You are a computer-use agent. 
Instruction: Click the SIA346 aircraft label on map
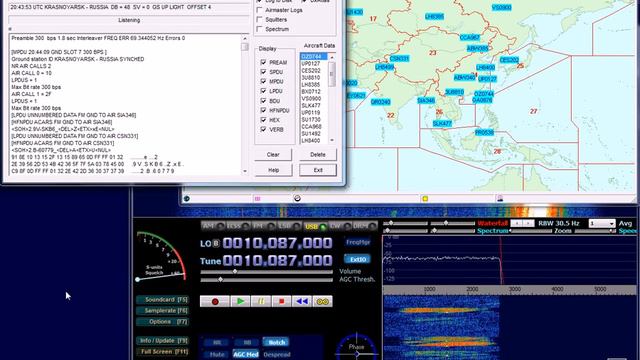[426, 100]
